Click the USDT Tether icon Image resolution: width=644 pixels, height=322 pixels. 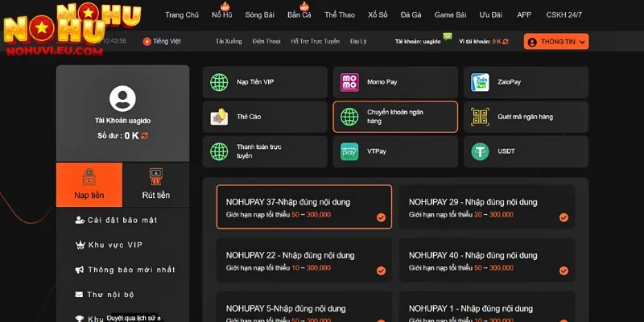click(480, 151)
